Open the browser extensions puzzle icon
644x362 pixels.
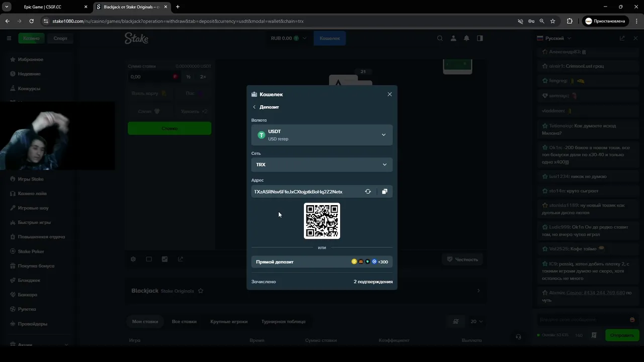[570, 21]
